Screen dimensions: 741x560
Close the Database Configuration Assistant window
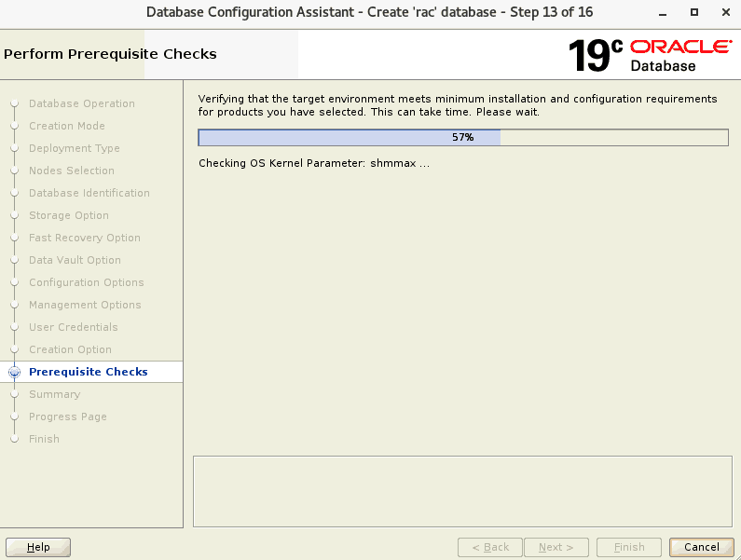tap(726, 13)
